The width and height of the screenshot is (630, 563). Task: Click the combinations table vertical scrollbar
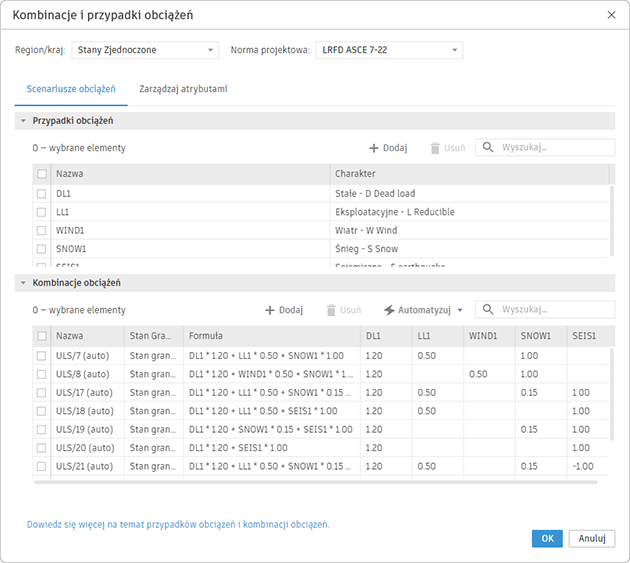(612, 394)
